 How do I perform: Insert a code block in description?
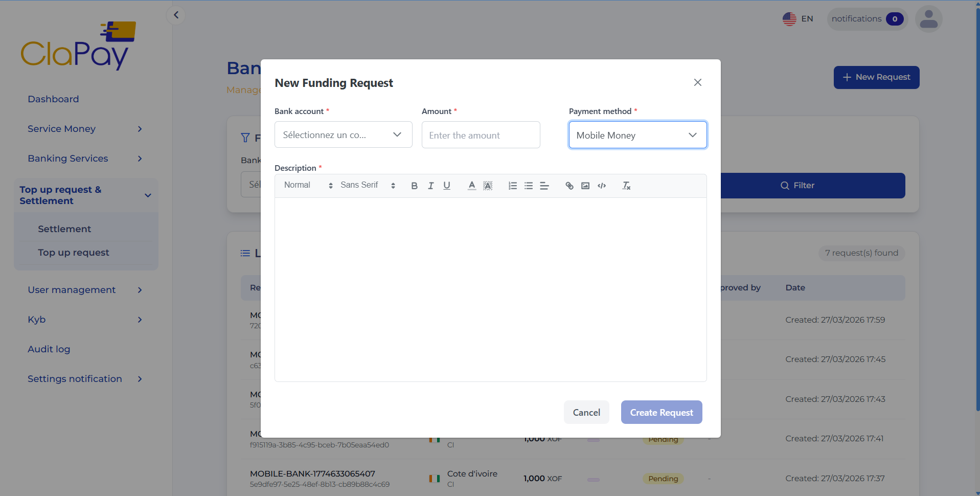(602, 186)
